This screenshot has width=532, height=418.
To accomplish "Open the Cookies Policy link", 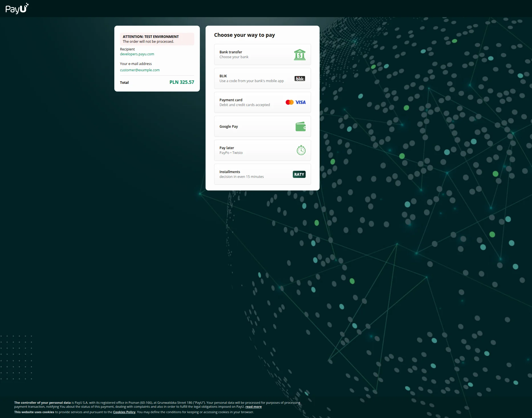I will (x=124, y=412).
